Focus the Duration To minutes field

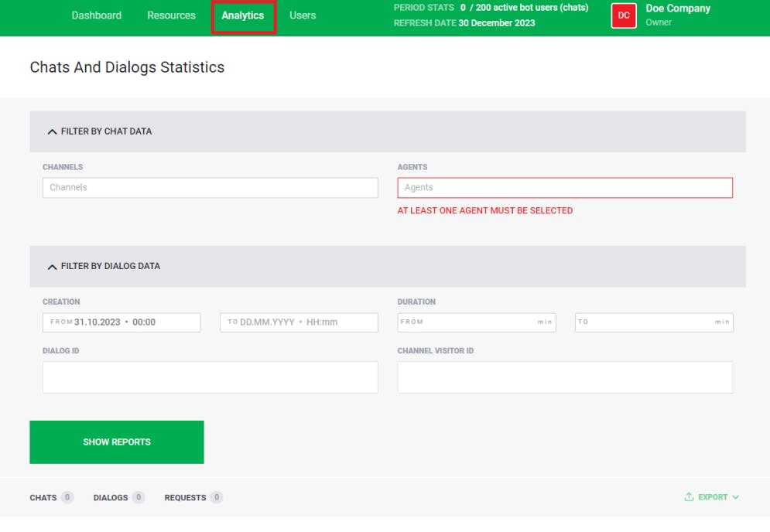click(654, 322)
